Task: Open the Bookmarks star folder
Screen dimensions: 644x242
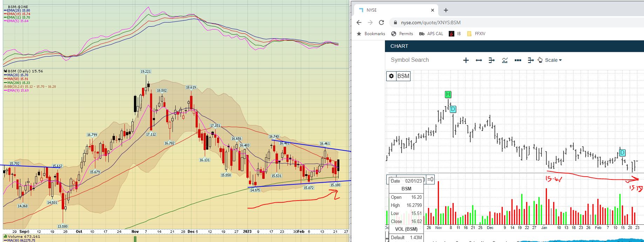Action: [371, 34]
